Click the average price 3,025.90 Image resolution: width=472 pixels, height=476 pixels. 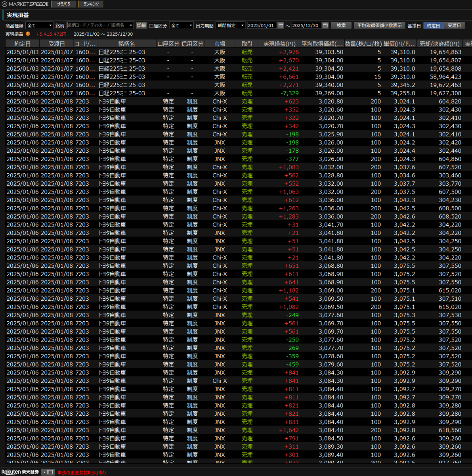(331, 134)
